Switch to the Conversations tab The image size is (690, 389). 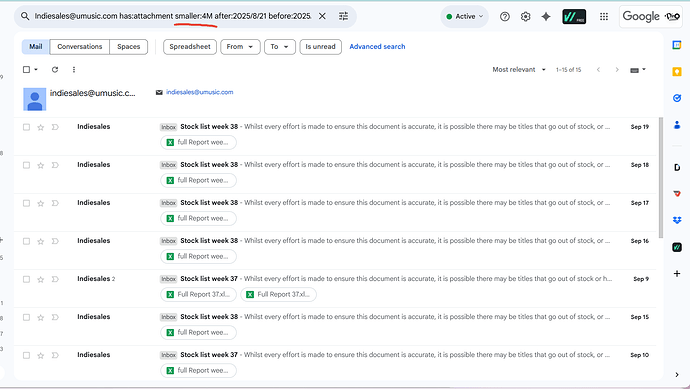(80, 47)
